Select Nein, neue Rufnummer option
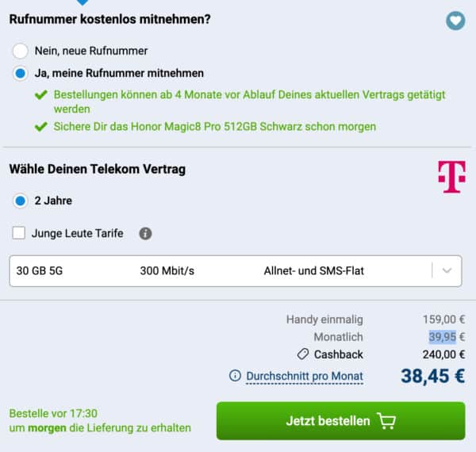This screenshot has width=476, height=452. 21,51
